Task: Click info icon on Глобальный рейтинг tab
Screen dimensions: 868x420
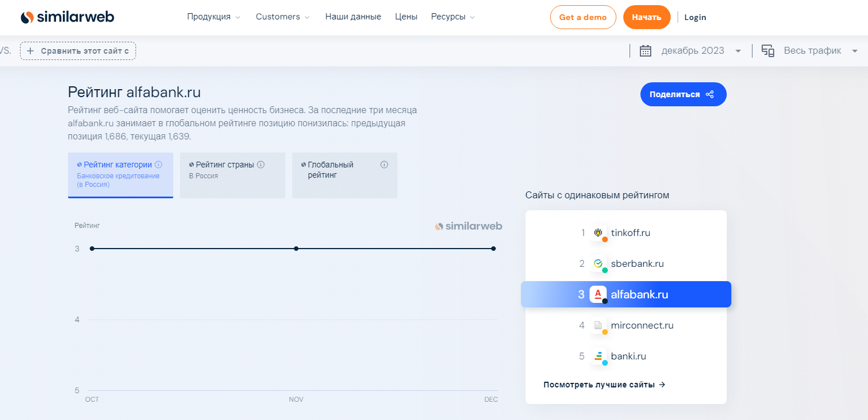Action: pos(384,165)
